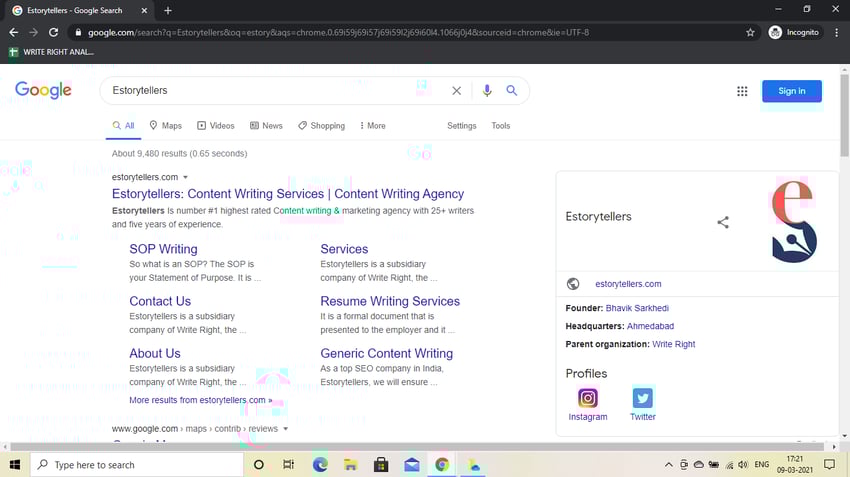
Task: Expand the More search categories menu
Action: tap(372, 126)
